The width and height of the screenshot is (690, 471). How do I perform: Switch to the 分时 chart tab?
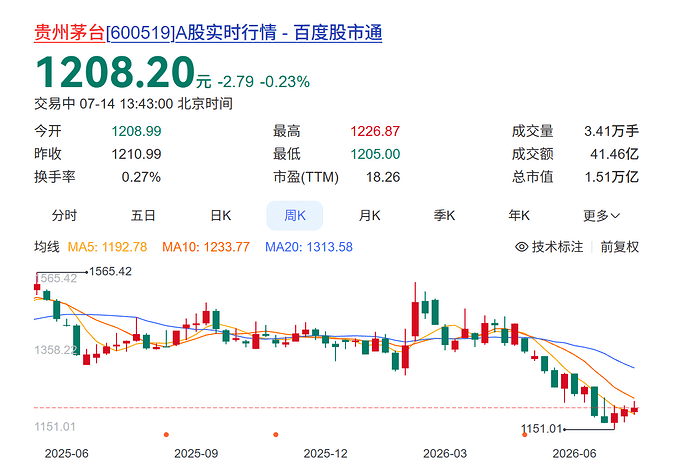[x=64, y=216]
